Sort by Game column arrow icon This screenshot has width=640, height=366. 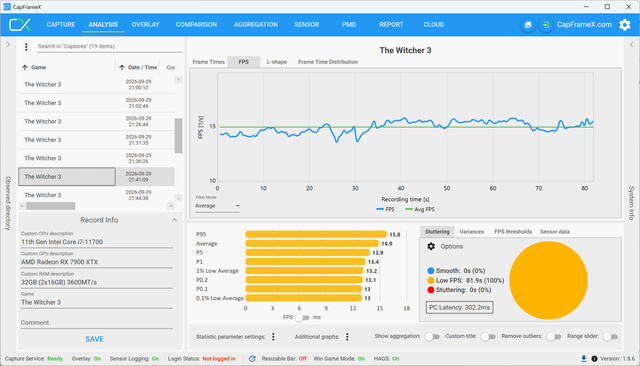pyautogui.click(x=25, y=67)
